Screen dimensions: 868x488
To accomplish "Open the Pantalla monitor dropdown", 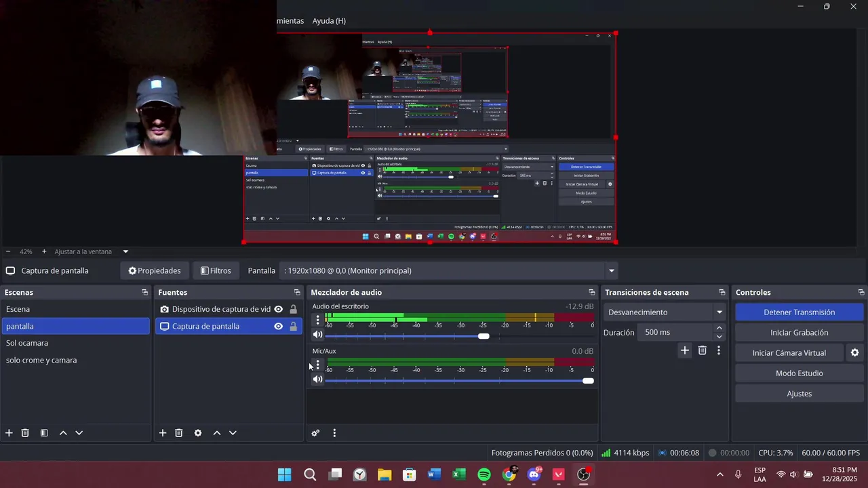I will pyautogui.click(x=611, y=270).
